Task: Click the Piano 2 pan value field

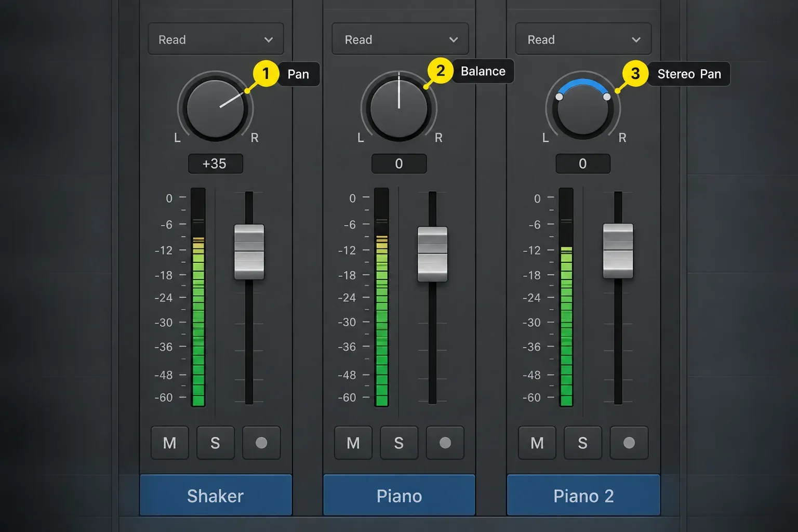Action: coord(583,164)
